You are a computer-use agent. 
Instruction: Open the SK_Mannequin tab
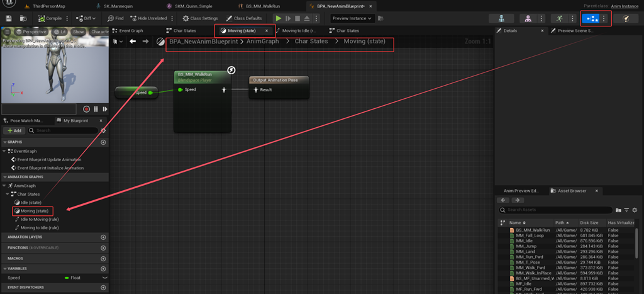click(x=117, y=6)
